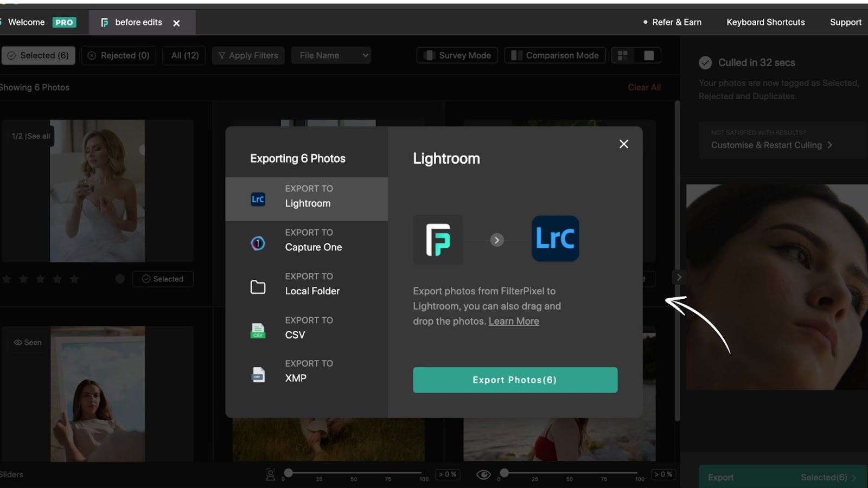Click the Capture One icon in list
The height and width of the screenshot is (488, 868).
258,243
